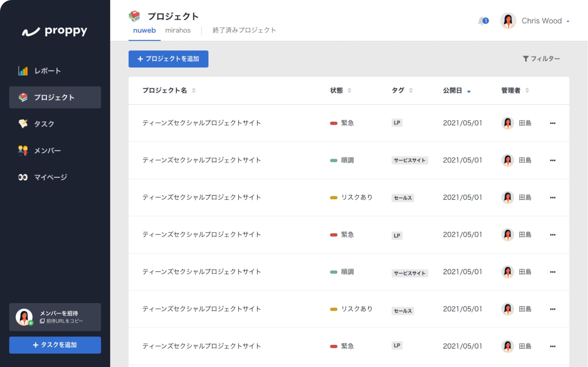Open the フィルター filter icon
588x367 pixels.
point(526,58)
